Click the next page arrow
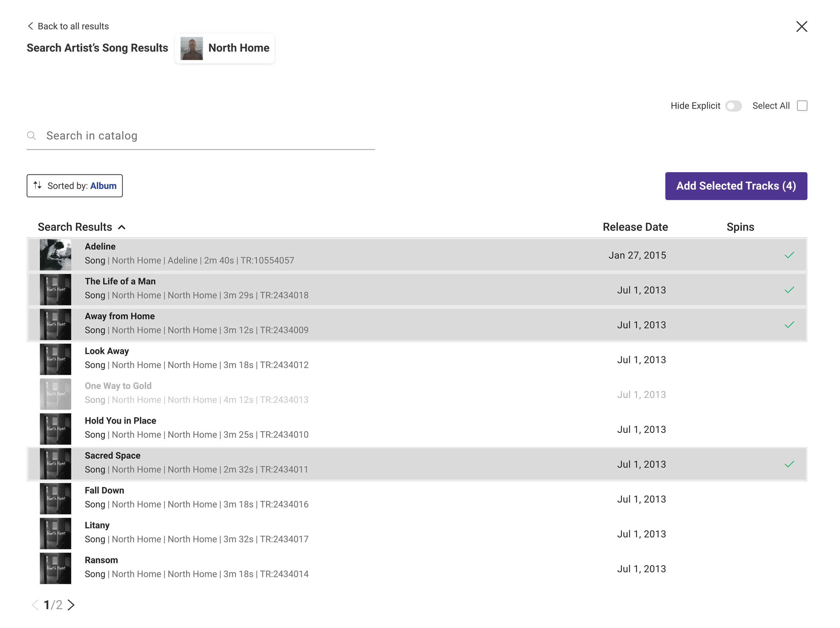840x628 pixels. [x=71, y=604]
